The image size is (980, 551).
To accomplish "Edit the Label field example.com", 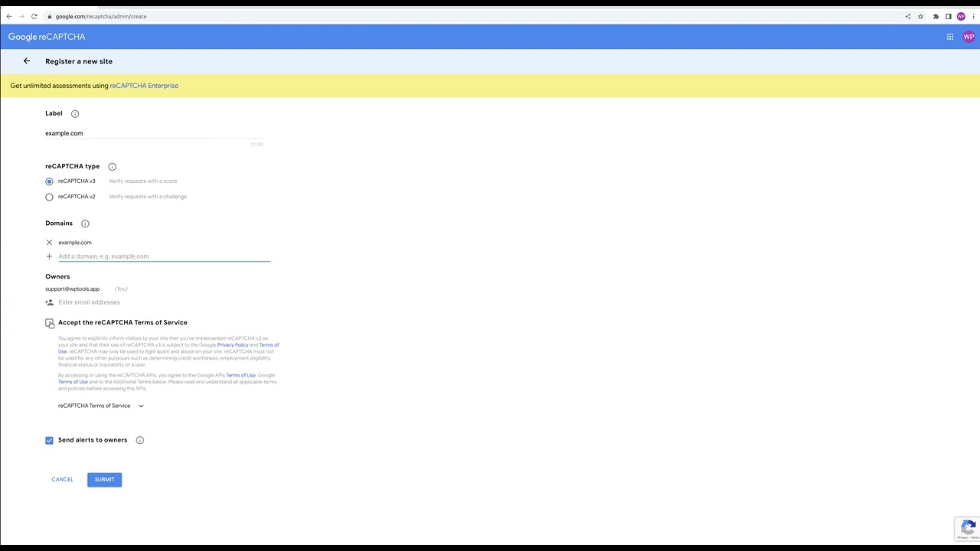I will pos(154,133).
